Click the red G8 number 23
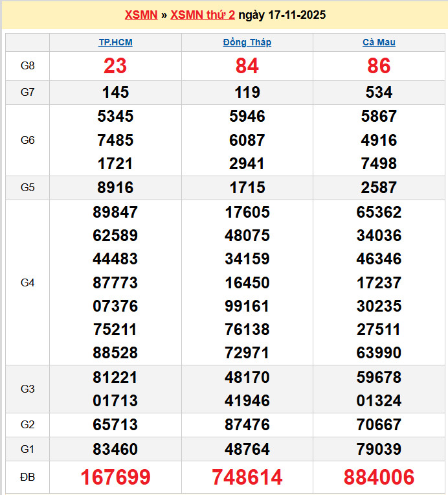Image resolution: width=448 pixels, height=495 pixels. [115, 66]
